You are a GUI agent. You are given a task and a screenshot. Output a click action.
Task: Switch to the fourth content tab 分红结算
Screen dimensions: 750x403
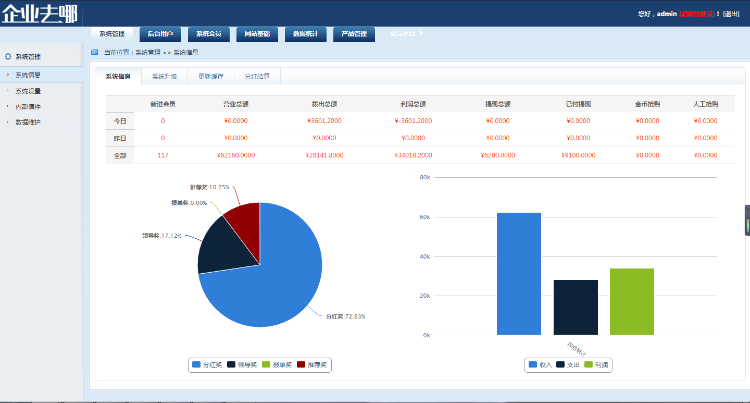click(257, 76)
